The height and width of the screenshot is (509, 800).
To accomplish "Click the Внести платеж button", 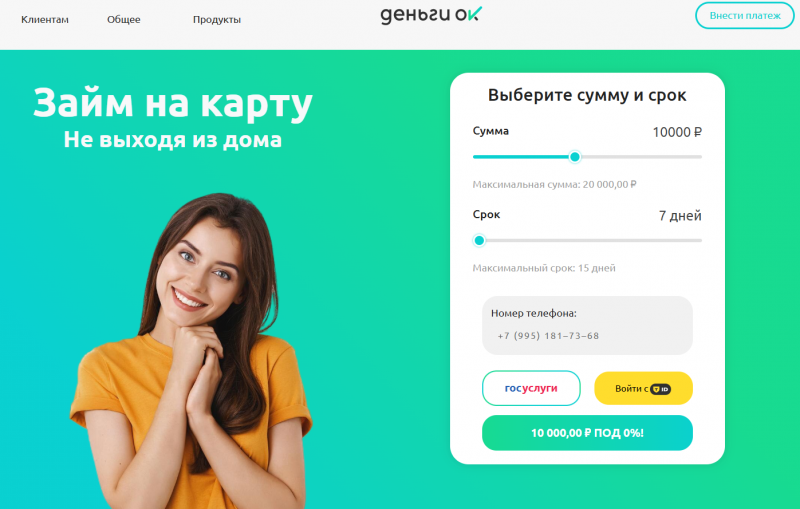I will point(744,15).
